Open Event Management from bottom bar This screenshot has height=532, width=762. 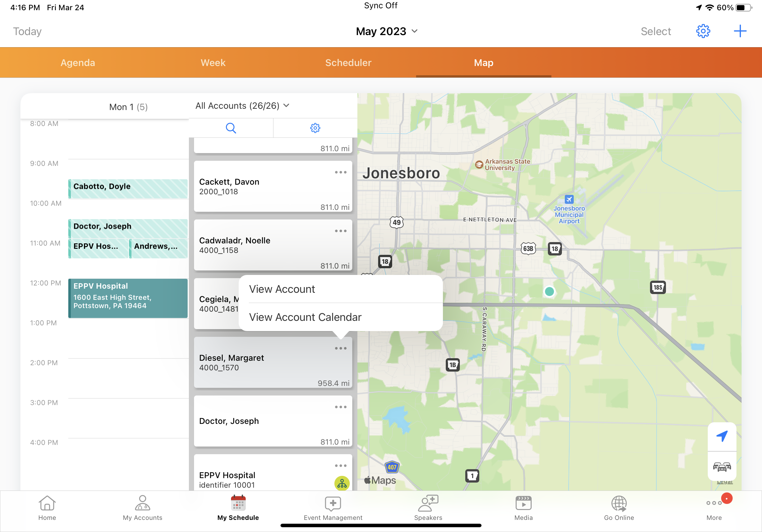[x=333, y=508]
